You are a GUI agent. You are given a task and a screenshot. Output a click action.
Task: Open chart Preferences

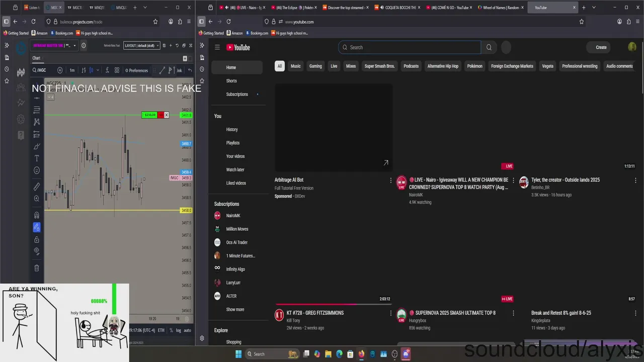(x=136, y=70)
